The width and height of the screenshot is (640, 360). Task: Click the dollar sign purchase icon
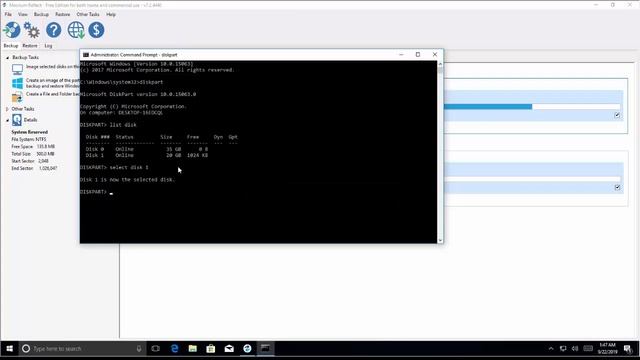coord(96,30)
